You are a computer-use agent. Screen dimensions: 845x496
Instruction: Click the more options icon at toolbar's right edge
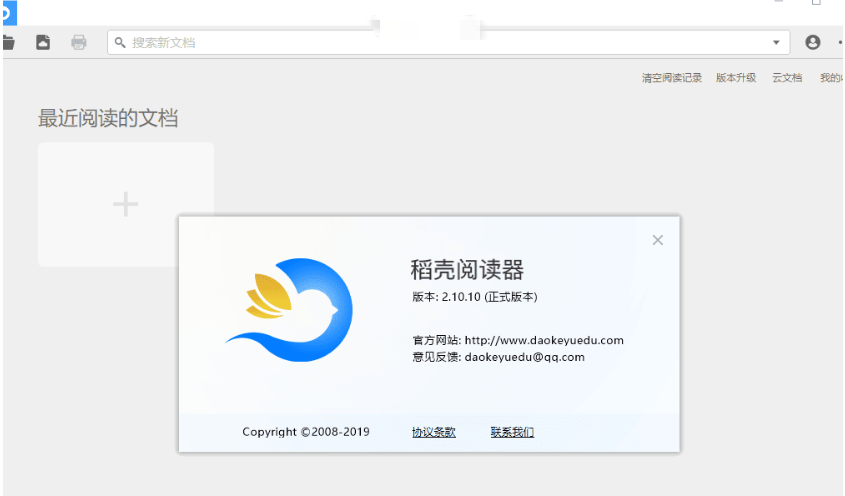(839, 43)
